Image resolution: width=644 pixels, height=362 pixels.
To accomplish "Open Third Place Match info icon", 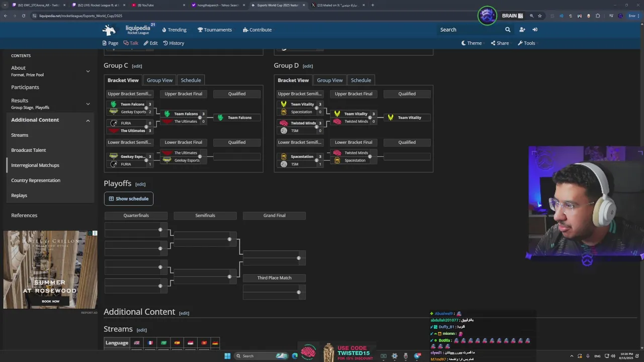I will coord(298,292).
